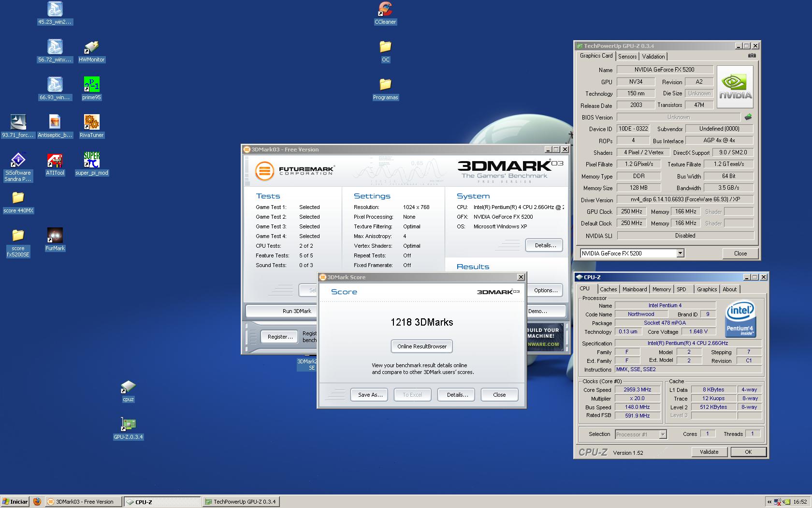Image resolution: width=812 pixels, height=508 pixels.
Task: Click the BIOS save icon in GPU-Z
Action: 748,117
